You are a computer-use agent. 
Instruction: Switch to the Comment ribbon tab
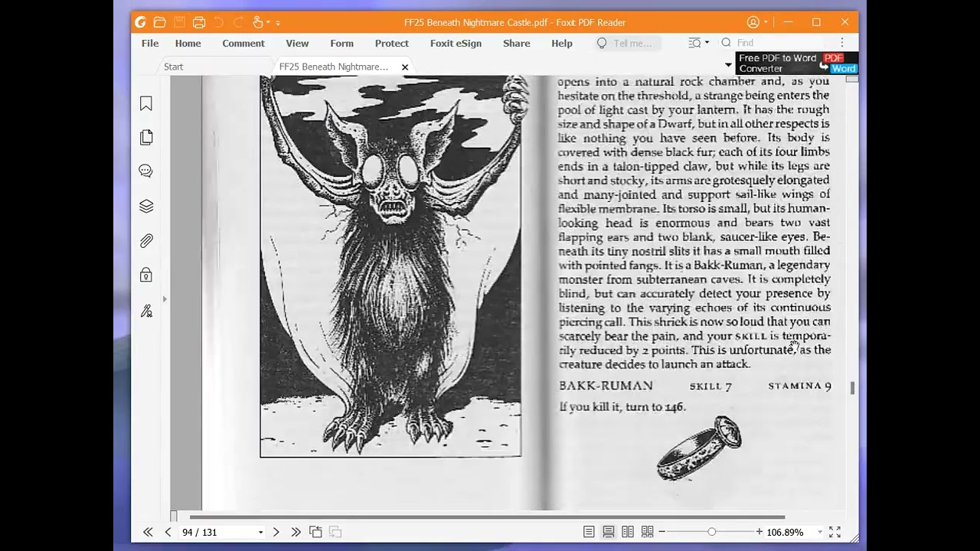coord(243,44)
